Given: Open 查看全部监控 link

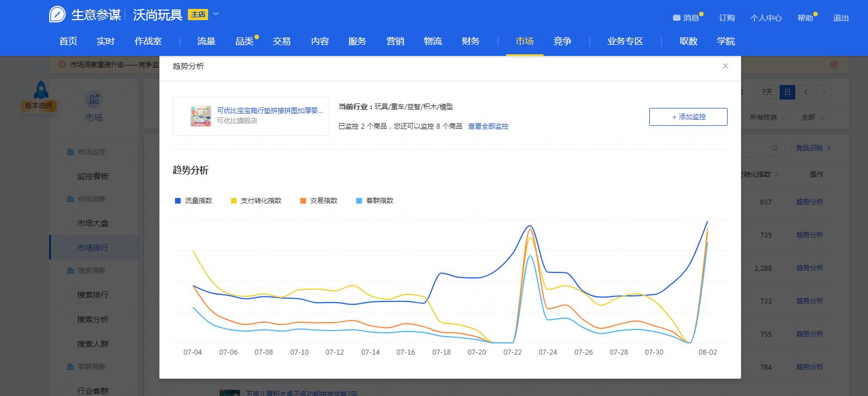Looking at the screenshot, I should (488, 126).
